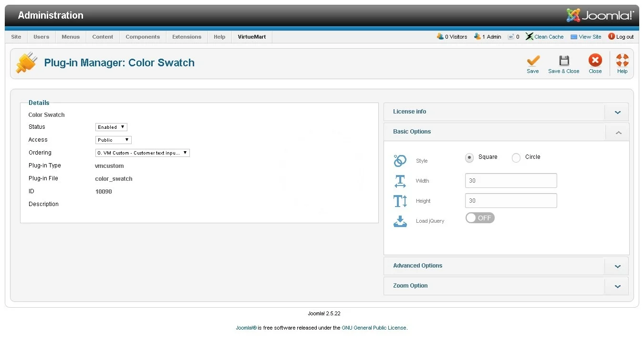
Task: Click the red Log out icon
Action: (612, 36)
